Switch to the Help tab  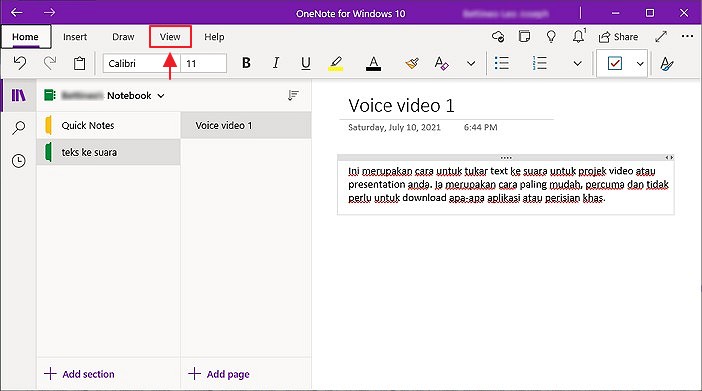(214, 37)
